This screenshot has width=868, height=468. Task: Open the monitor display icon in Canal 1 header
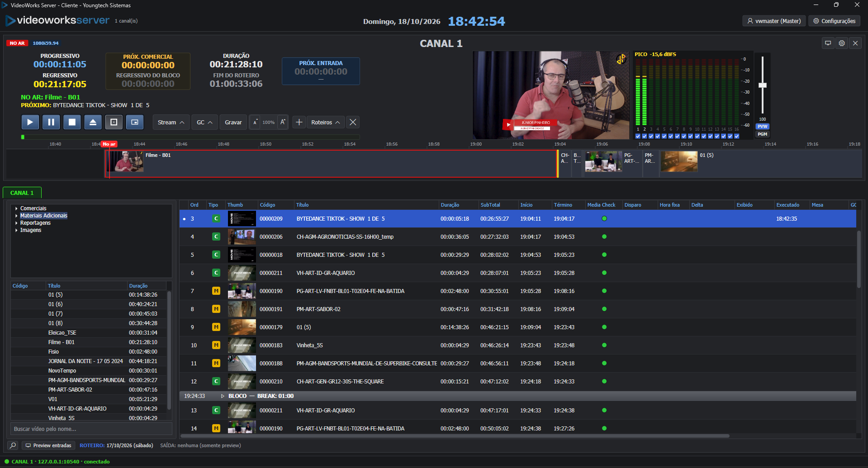point(828,43)
